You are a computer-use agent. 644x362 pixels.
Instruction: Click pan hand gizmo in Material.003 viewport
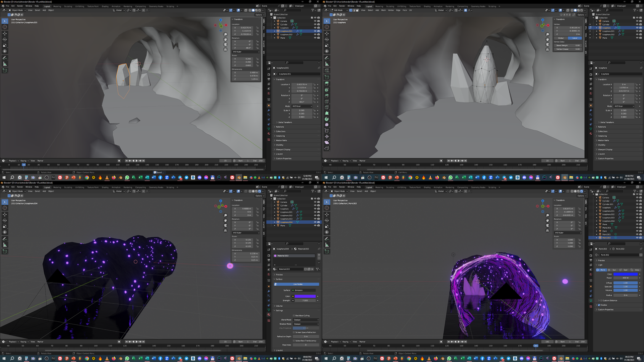(225, 220)
